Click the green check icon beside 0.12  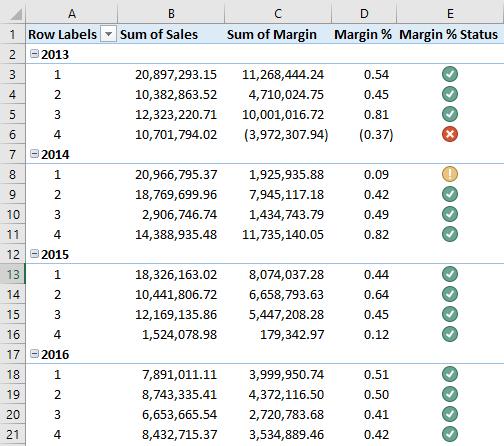coord(450,334)
